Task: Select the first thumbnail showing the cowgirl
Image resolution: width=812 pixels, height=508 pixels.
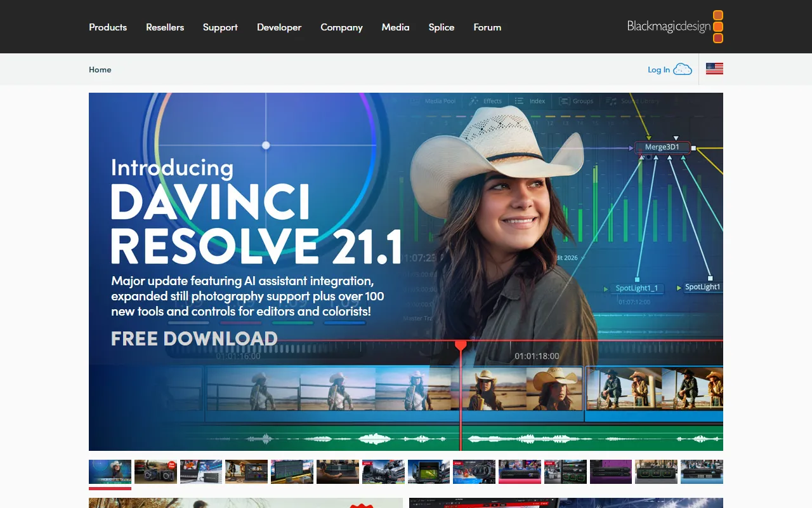Action: [x=110, y=472]
